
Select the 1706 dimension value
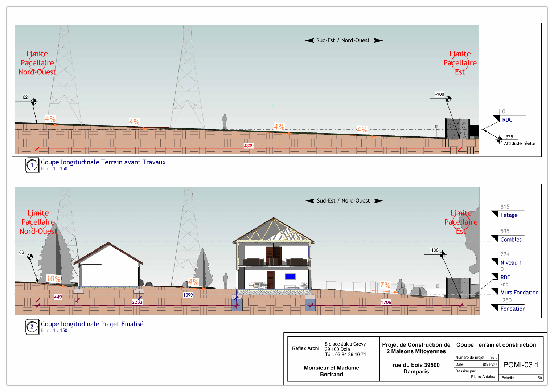[386, 302]
